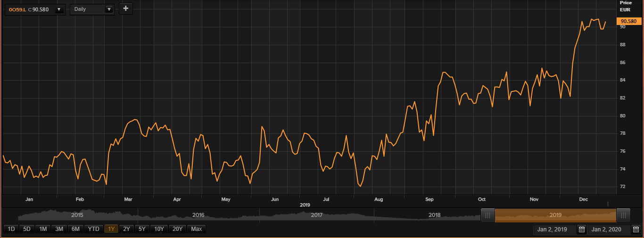
Task: Click the 72 price axis value
Action: (623, 187)
